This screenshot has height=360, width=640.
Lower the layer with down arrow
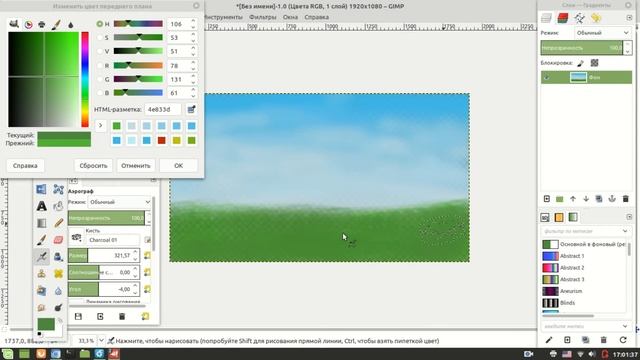point(586,199)
